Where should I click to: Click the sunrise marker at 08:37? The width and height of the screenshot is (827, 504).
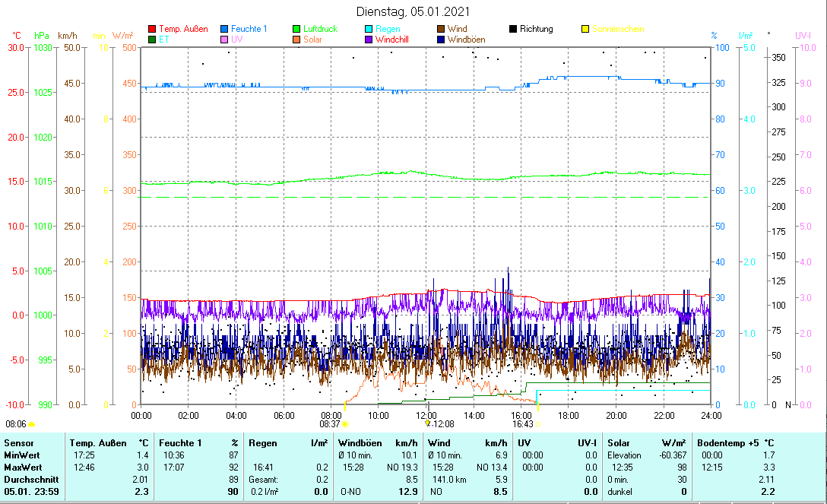346,424
